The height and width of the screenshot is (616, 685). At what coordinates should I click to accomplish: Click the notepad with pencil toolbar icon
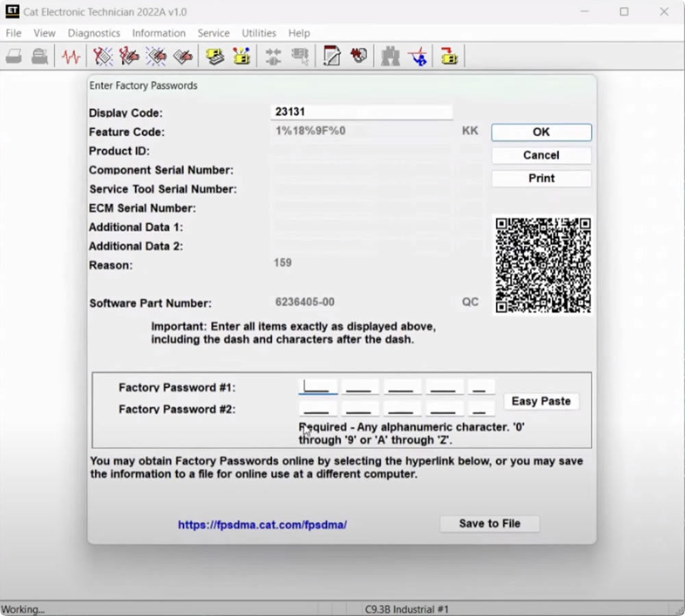pos(332,56)
